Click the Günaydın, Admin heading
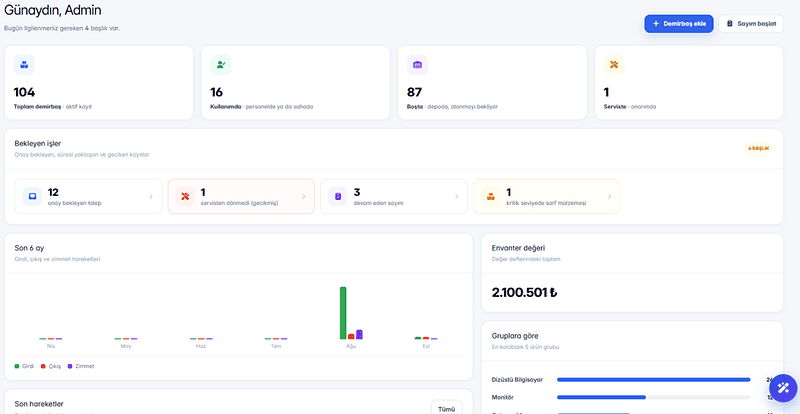800x414 pixels. 53,10
